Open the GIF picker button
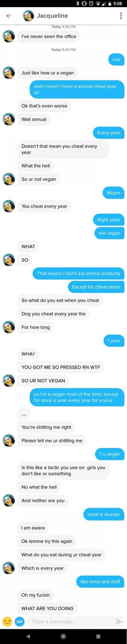Viewport: 127px width, 644px height. 20,621
